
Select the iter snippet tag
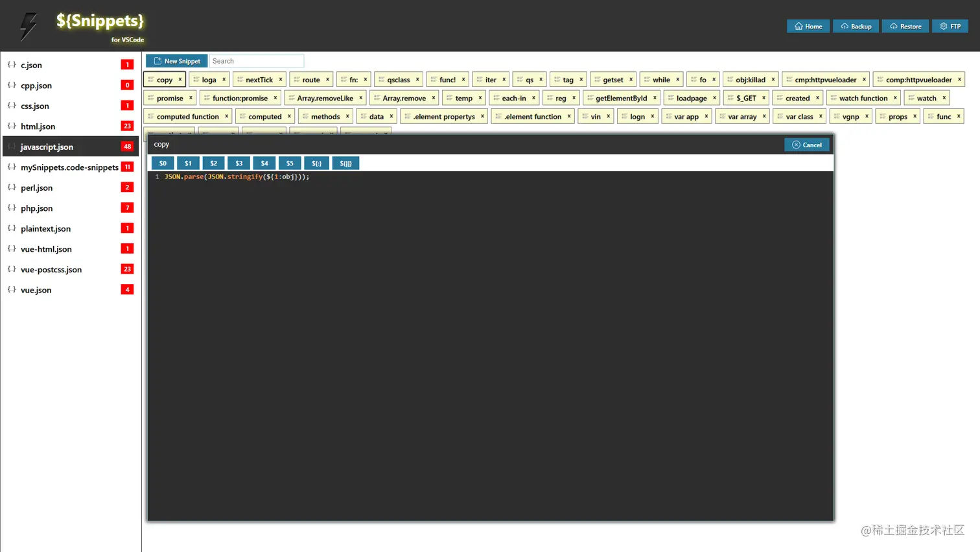point(491,80)
